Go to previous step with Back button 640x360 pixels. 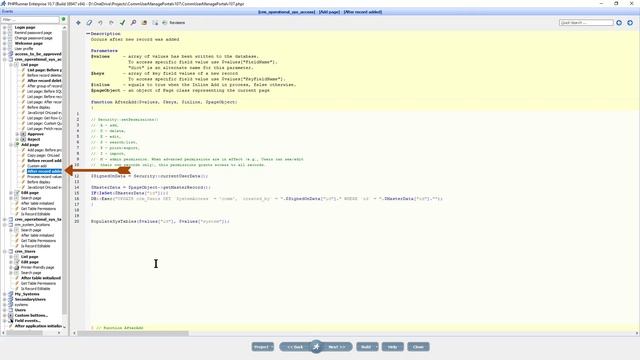[x=295, y=347]
